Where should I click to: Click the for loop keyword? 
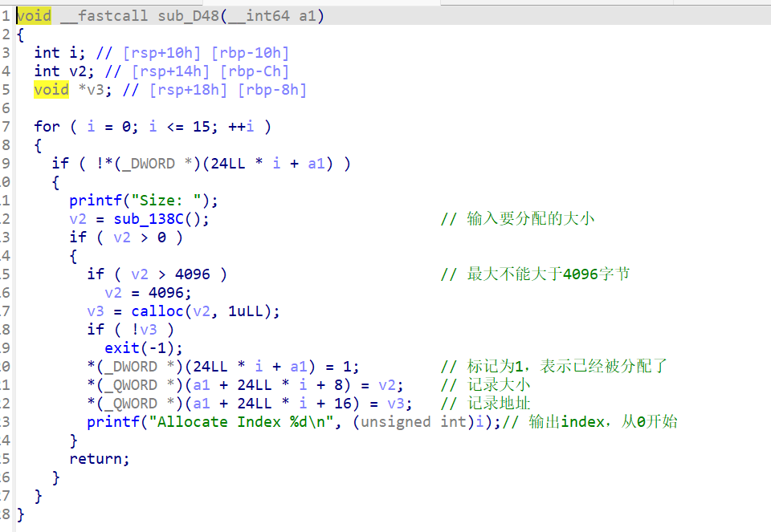click(x=47, y=127)
